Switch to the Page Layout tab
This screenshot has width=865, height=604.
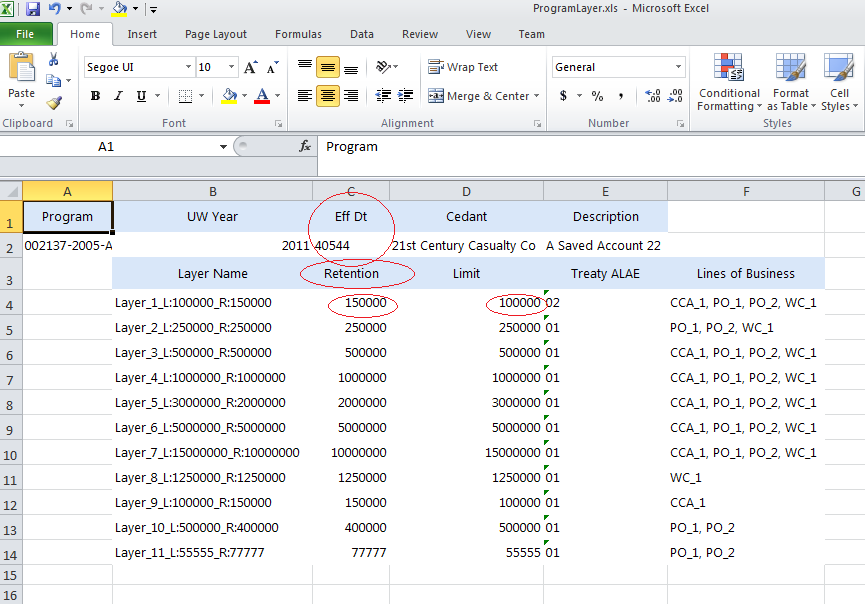(x=216, y=34)
